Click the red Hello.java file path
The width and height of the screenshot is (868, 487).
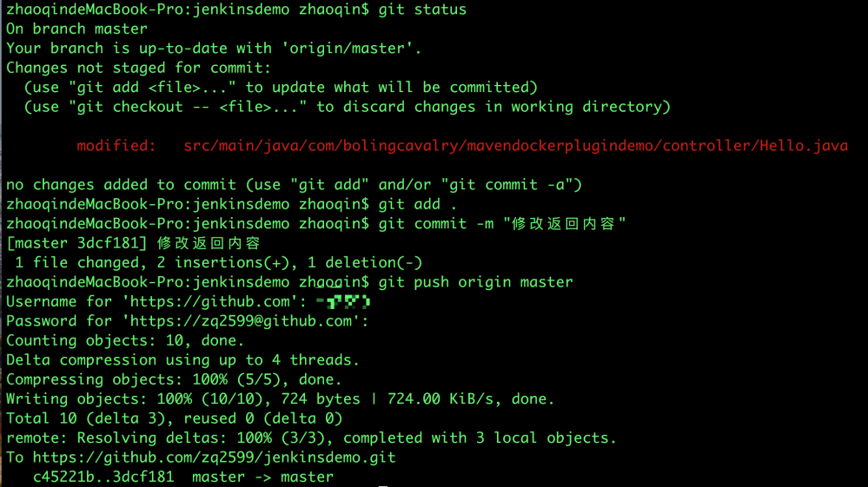coord(515,146)
